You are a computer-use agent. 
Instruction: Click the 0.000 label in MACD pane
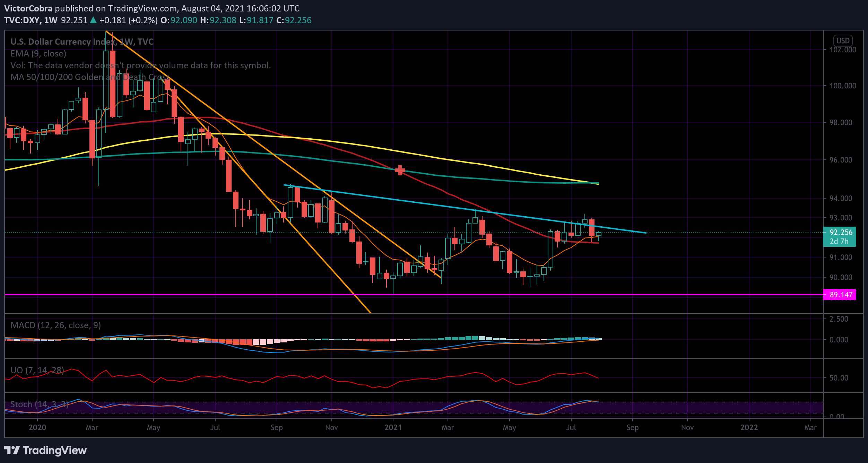point(839,340)
